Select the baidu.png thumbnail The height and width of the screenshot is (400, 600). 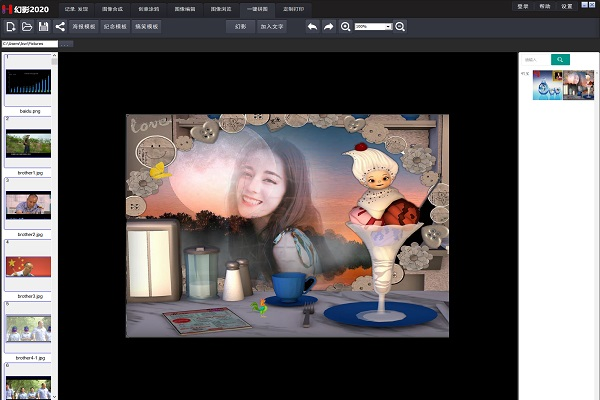coord(28,80)
